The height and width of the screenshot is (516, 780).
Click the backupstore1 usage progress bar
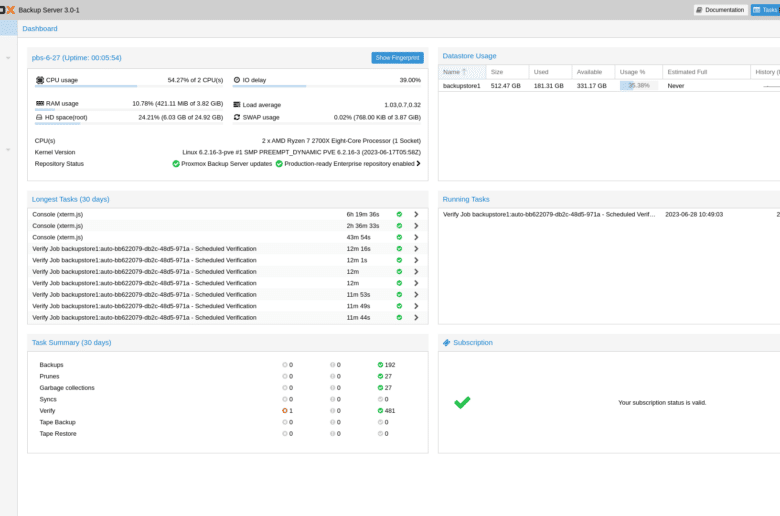coord(639,86)
